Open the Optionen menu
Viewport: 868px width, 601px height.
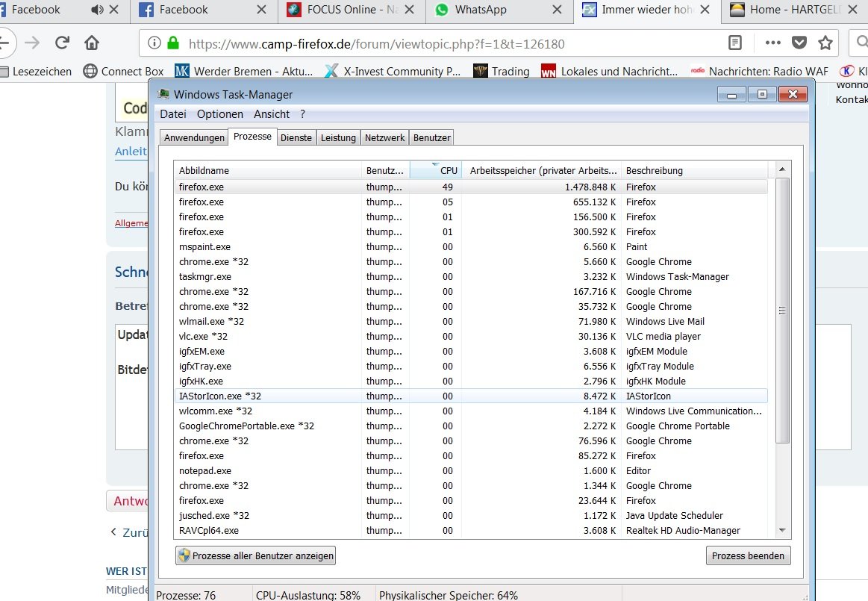pyautogui.click(x=220, y=114)
